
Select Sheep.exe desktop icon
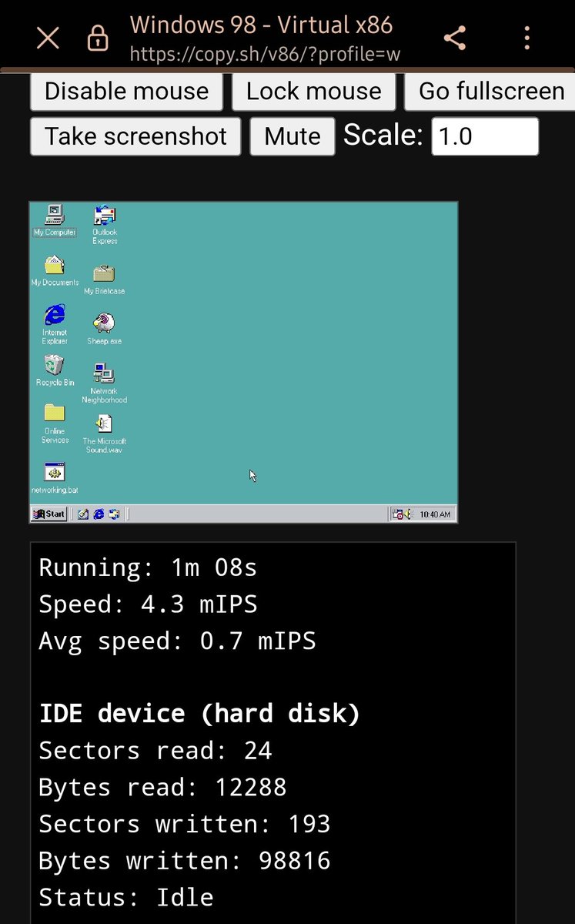104,329
